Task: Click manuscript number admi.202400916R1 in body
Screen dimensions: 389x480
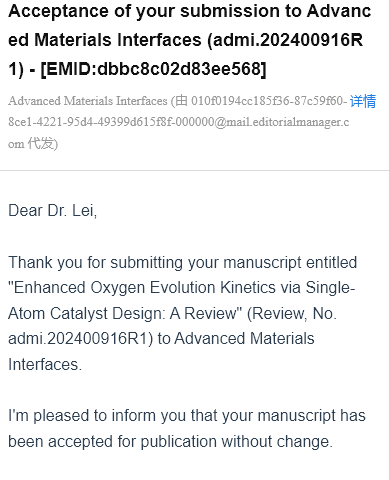Action: [x=80, y=339]
